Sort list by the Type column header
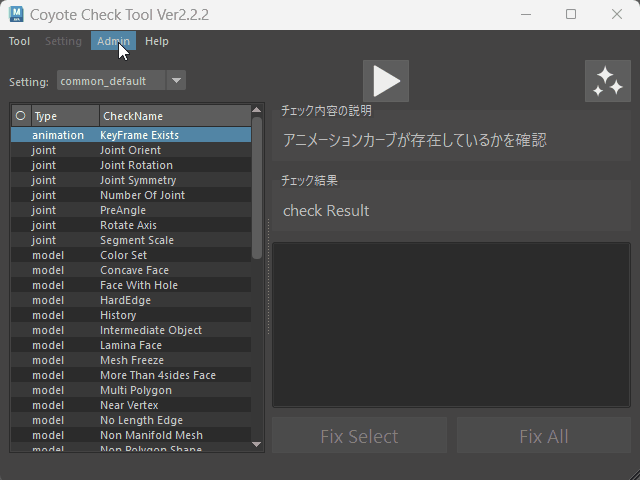 (64, 116)
